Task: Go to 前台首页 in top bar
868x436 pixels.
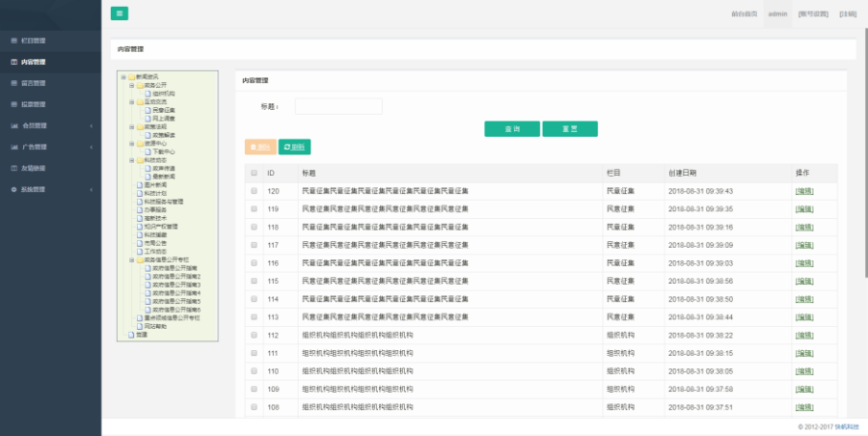Action: [744, 14]
